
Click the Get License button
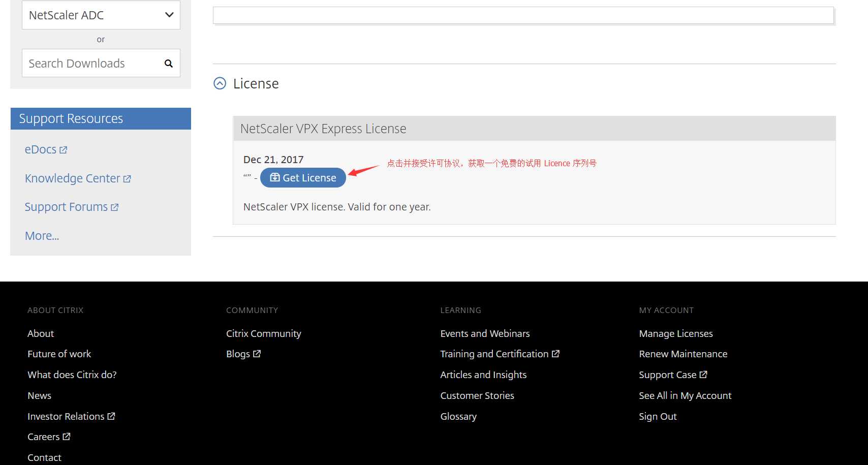pos(303,178)
